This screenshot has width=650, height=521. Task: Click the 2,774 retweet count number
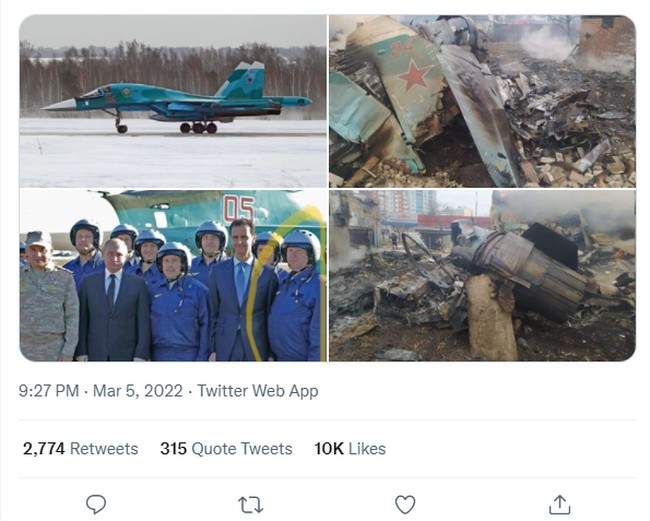[x=44, y=449]
